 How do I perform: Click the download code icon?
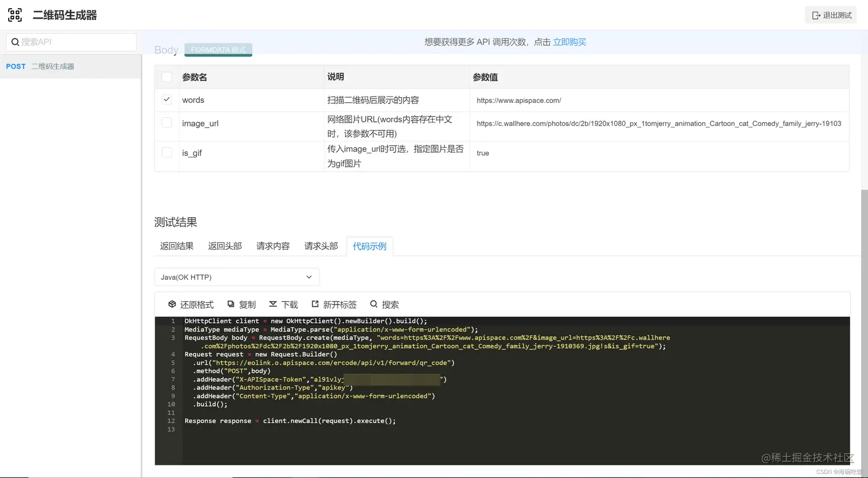(x=273, y=304)
